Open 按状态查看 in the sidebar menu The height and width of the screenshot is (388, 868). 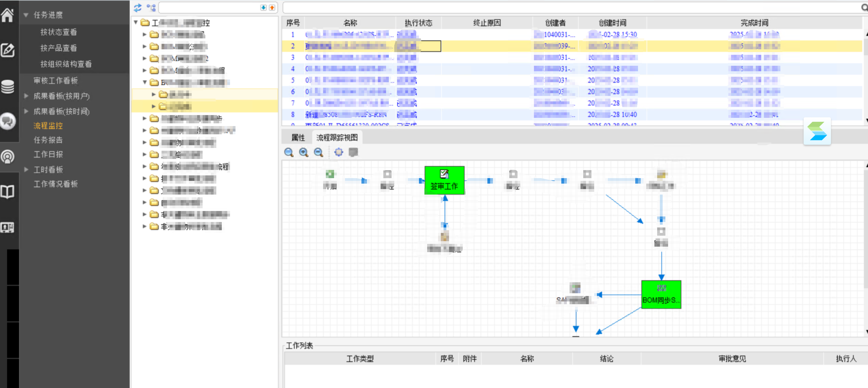click(59, 32)
